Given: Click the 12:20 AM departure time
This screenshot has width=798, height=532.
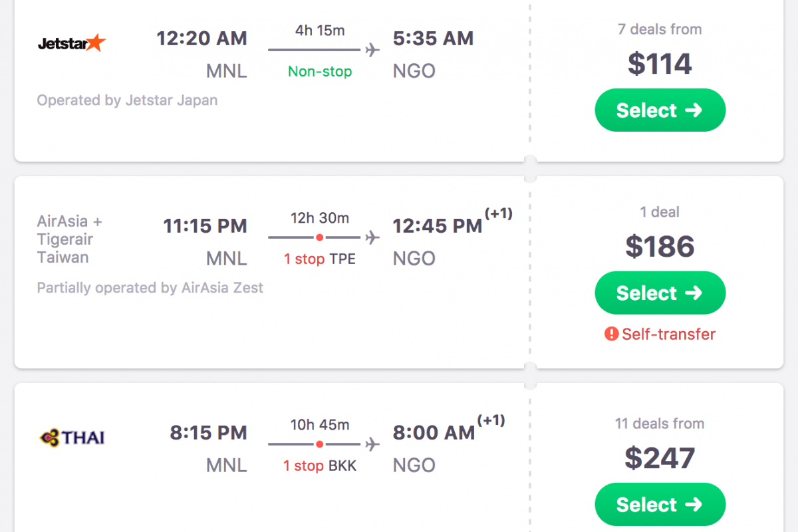Looking at the screenshot, I should pos(201,39).
